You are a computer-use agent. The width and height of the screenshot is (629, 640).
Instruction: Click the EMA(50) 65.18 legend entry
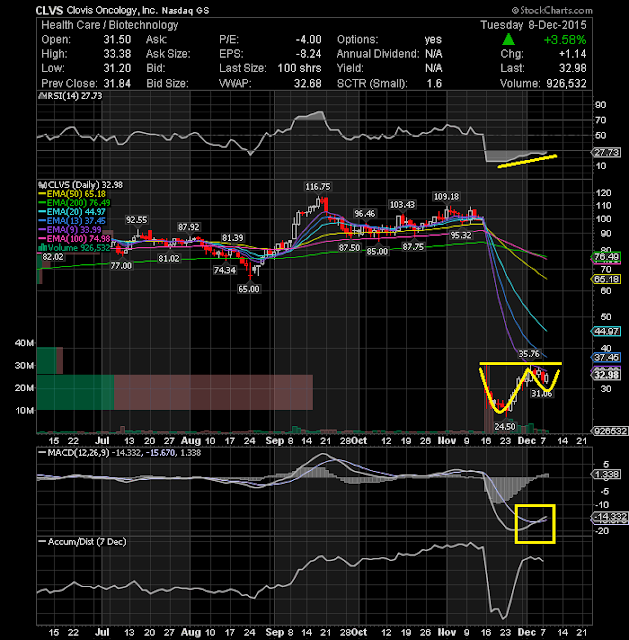click(x=72, y=194)
